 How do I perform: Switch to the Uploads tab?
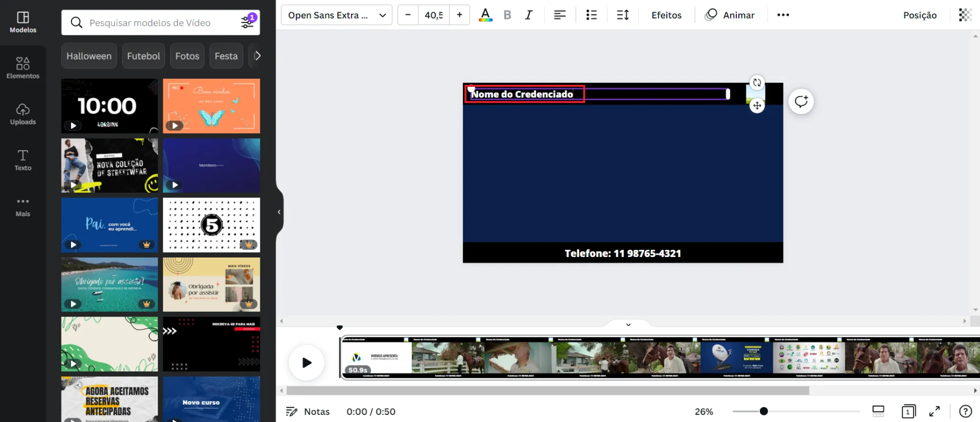tap(23, 114)
